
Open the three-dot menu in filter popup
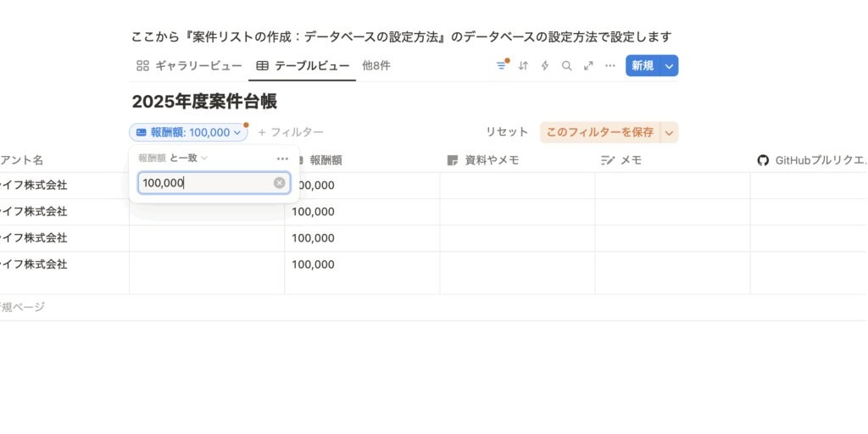[282, 159]
